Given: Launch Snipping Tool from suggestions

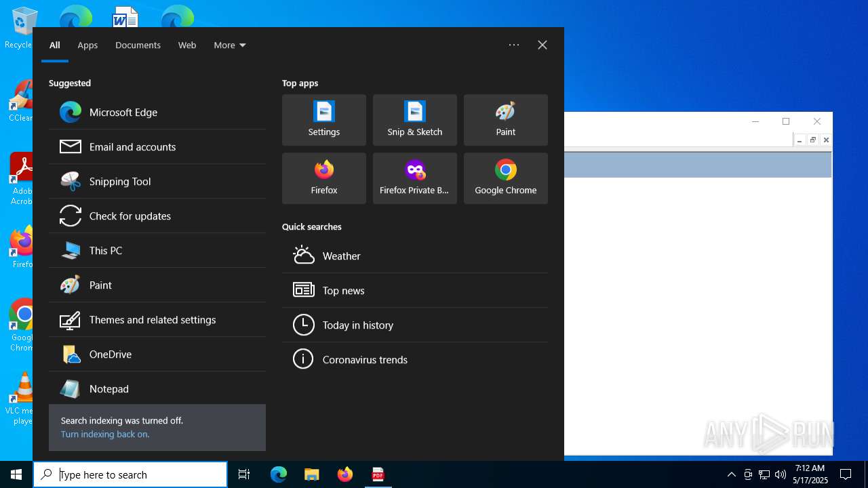Looking at the screenshot, I should [x=157, y=182].
